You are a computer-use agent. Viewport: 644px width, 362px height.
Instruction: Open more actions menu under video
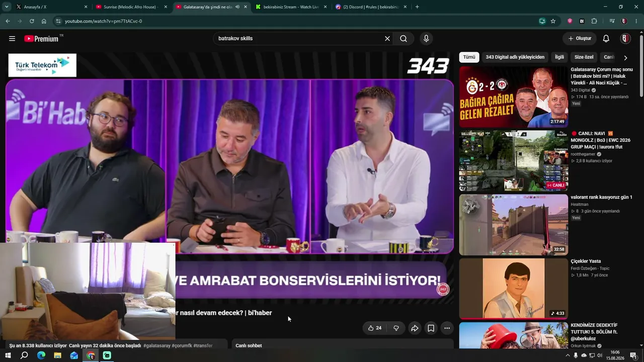(x=447, y=328)
